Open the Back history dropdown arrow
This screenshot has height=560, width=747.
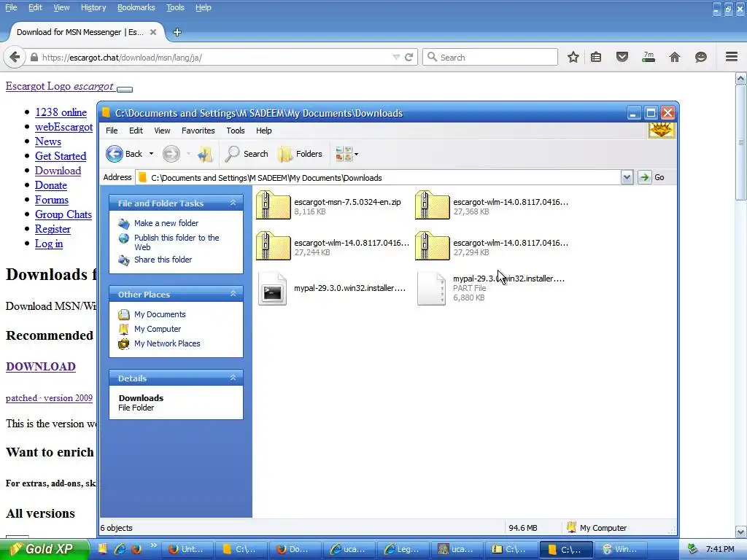click(152, 154)
